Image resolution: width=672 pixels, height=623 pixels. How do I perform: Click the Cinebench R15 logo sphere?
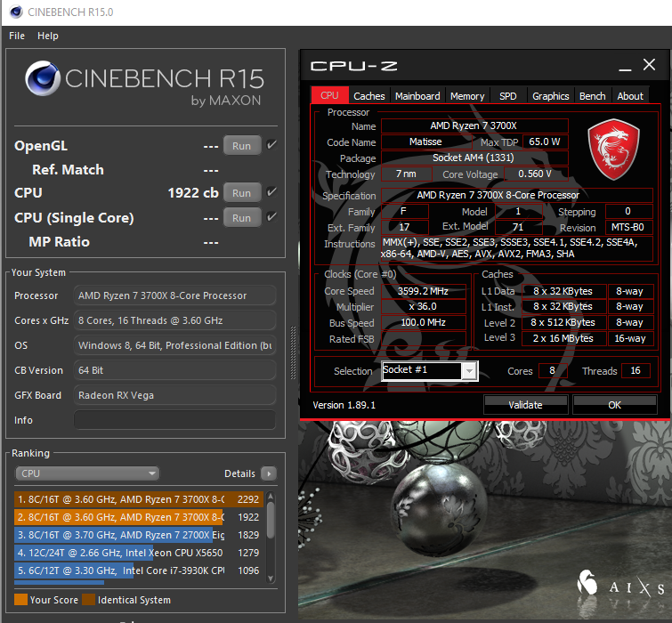pyautogui.click(x=42, y=78)
